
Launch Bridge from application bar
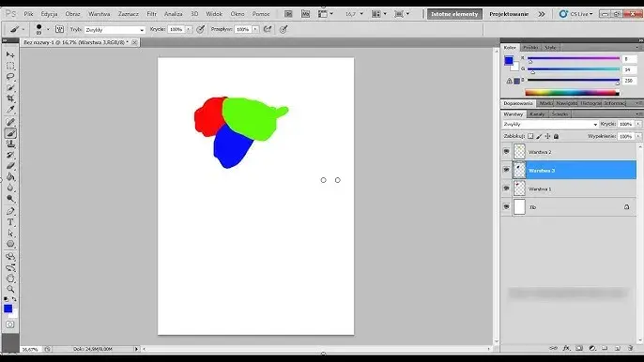pos(288,14)
